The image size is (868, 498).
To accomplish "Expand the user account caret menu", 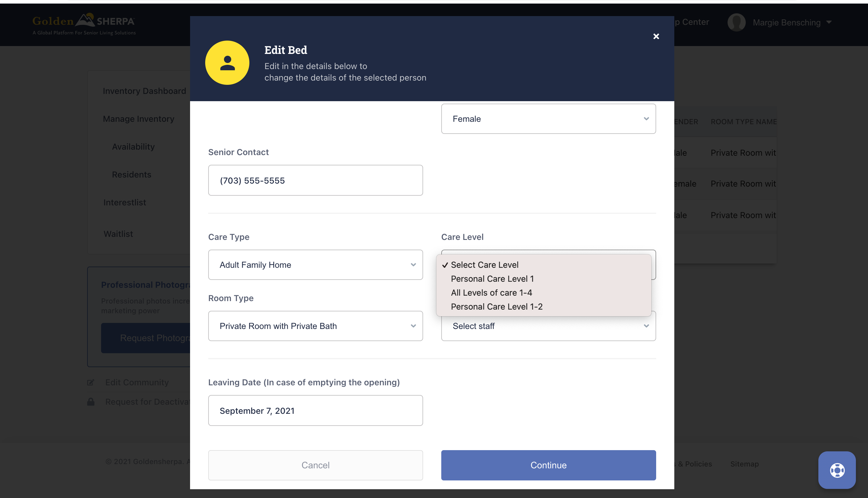I will 829,22.
